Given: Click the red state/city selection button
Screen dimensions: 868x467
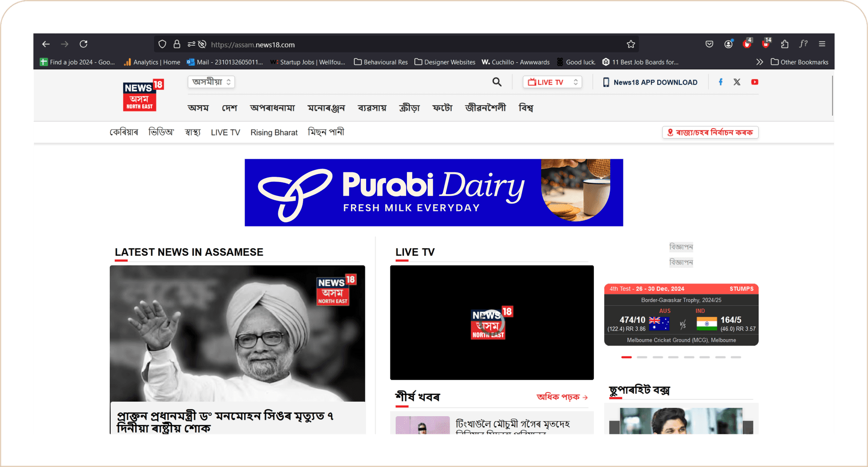Looking at the screenshot, I should 710,133.
